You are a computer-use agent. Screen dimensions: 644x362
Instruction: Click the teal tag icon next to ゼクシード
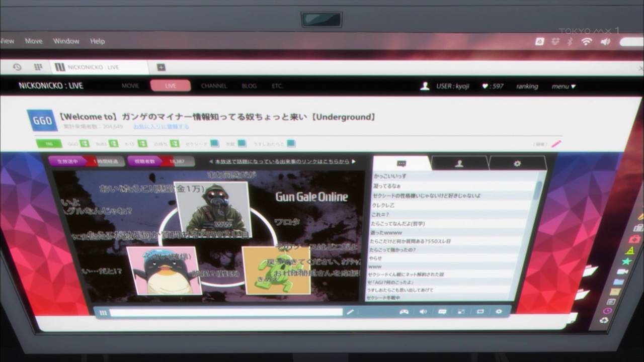coord(214,144)
